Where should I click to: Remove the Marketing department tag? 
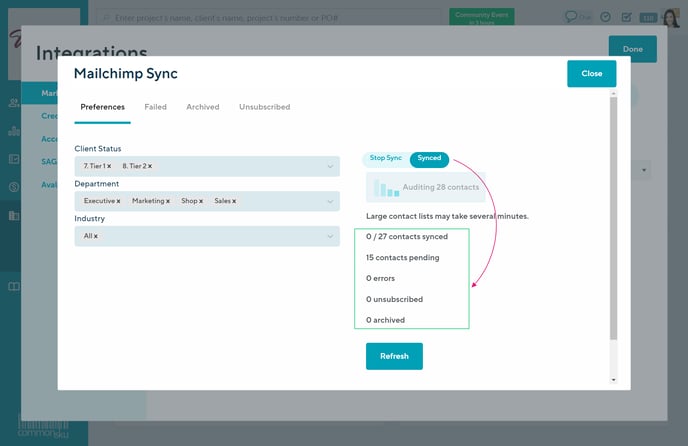pyautogui.click(x=167, y=201)
